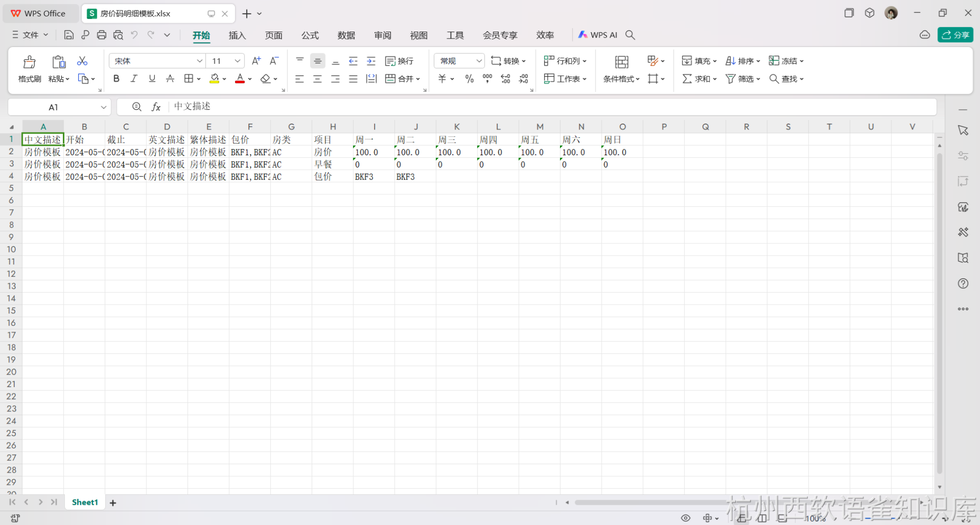
Task: Click the Conditional Format (条件格式) button
Action: pyautogui.click(x=621, y=69)
